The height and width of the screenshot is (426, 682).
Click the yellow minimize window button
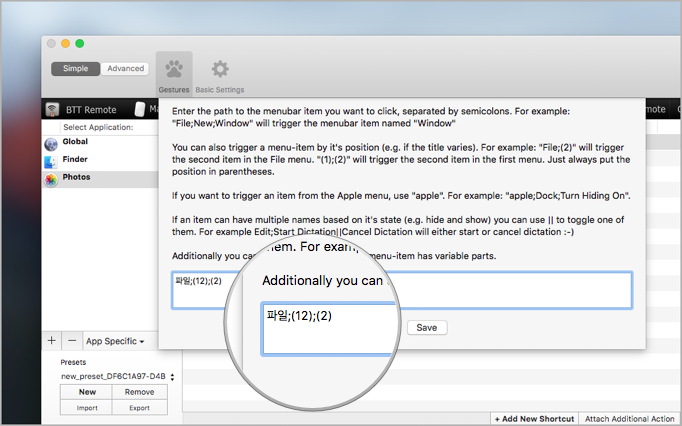coord(65,44)
